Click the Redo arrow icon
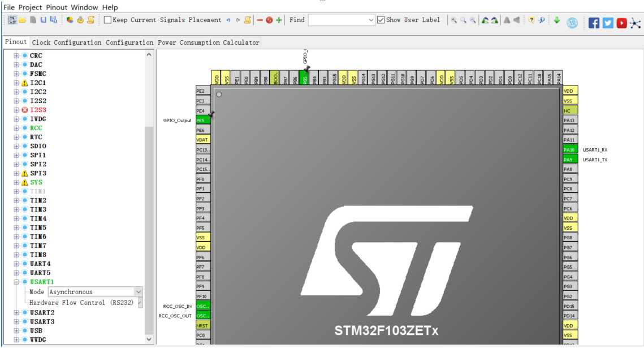644x348 pixels. [x=237, y=20]
